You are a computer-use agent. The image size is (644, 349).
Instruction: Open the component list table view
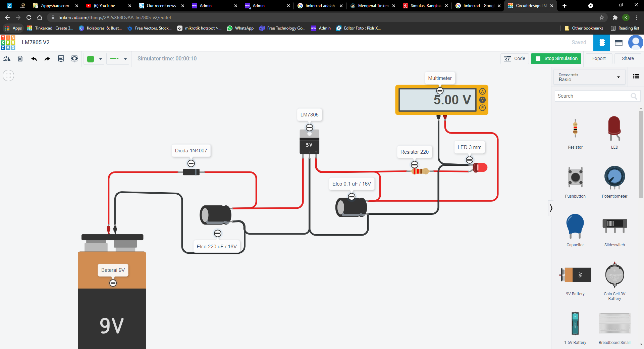point(619,43)
